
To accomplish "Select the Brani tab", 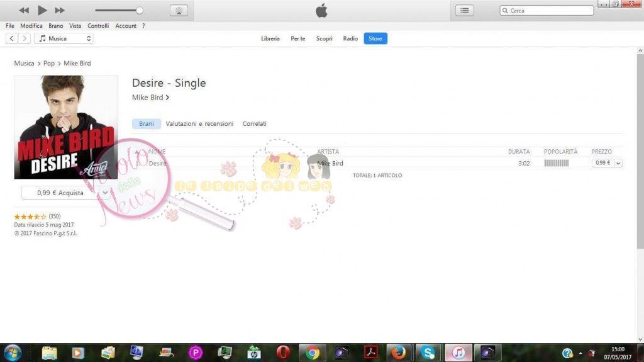I will tap(146, 124).
